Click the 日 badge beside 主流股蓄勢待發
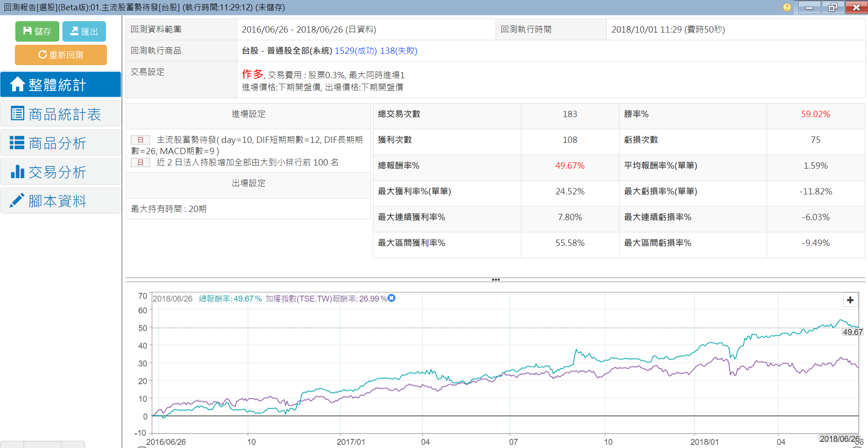The height and width of the screenshot is (448, 868). tap(140, 140)
